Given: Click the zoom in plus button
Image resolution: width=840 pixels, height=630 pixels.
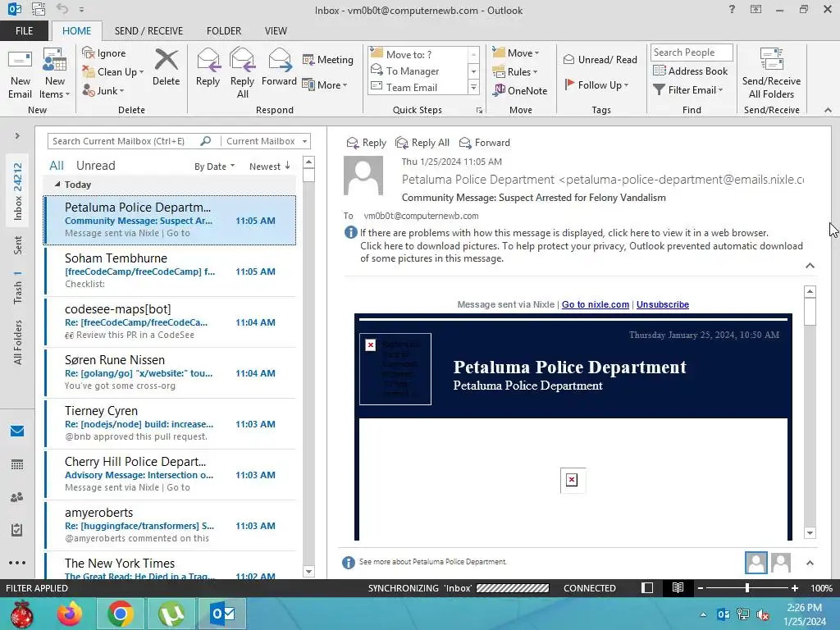Looking at the screenshot, I should (x=794, y=588).
